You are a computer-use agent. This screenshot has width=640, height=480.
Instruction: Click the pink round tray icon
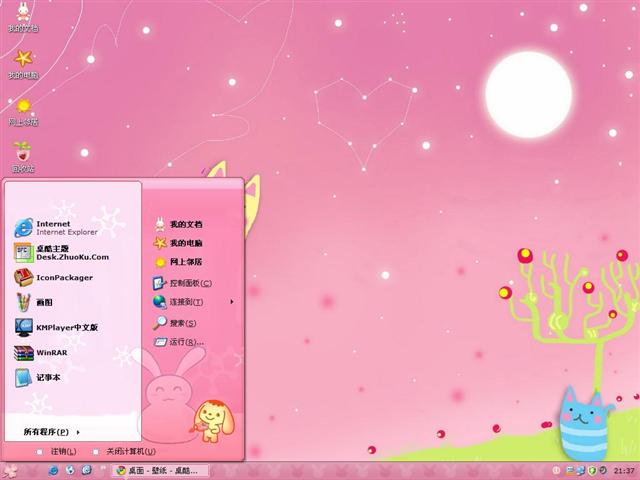pos(557,471)
